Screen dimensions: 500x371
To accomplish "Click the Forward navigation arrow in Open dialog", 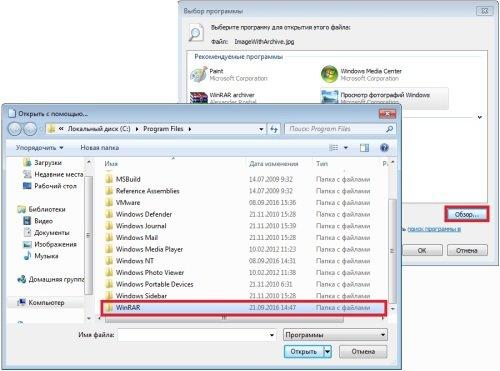I will point(30,129).
